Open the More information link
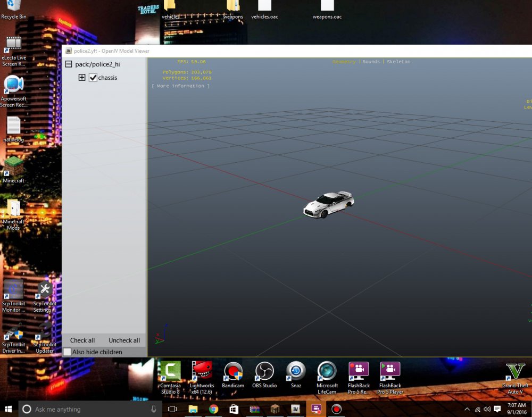Image resolution: width=532 pixels, height=417 pixels. click(181, 85)
